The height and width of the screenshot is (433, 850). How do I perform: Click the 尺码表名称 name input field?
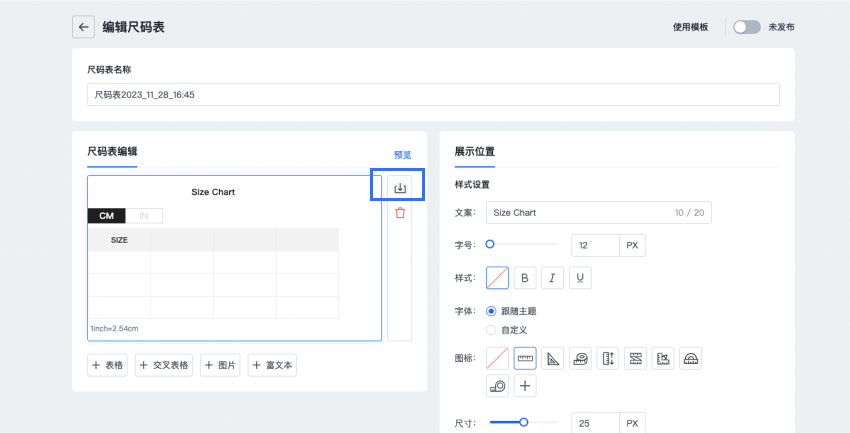[432, 95]
